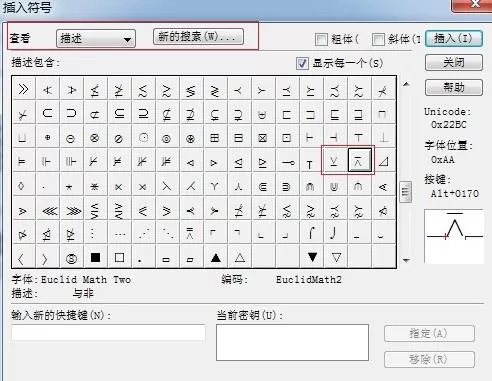This screenshot has width=492, height=381.
Task: Click the 当前密钥(U) list box
Action: tap(292, 342)
